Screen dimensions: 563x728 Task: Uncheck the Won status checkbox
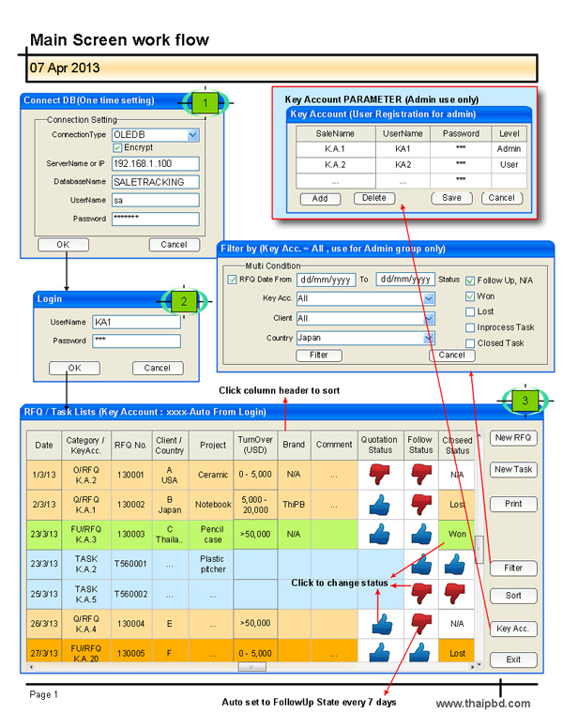click(469, 296)
